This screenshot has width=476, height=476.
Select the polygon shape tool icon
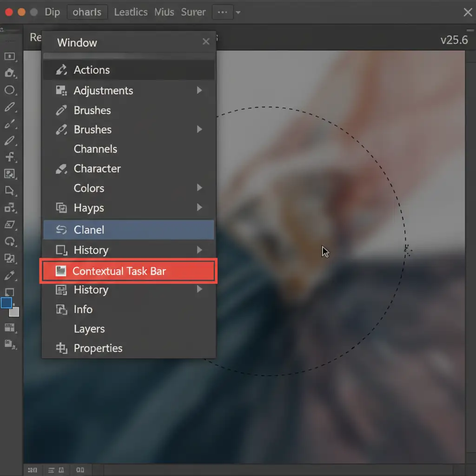tap(10, 191)
